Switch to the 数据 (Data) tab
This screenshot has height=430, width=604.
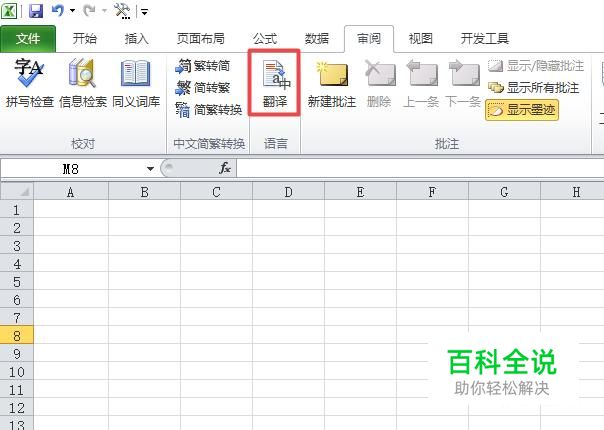pyautogui.click(x=317, y=39)
